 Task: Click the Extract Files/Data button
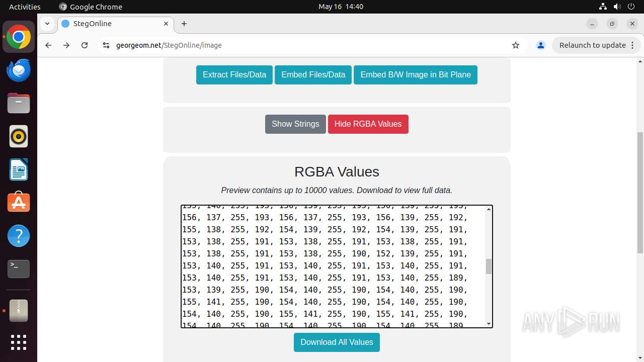click(x=234, y=75)
